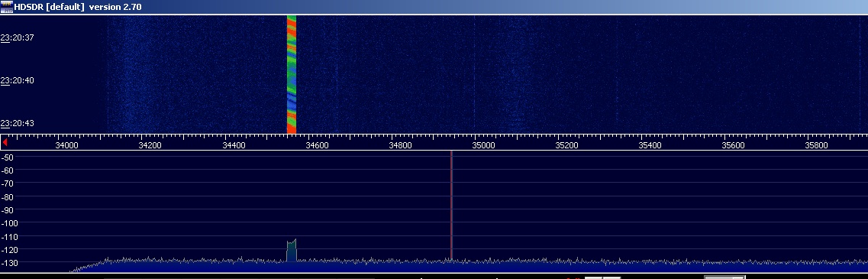Click the 35400 frequency scale label
868x279 pixels.
650,145
